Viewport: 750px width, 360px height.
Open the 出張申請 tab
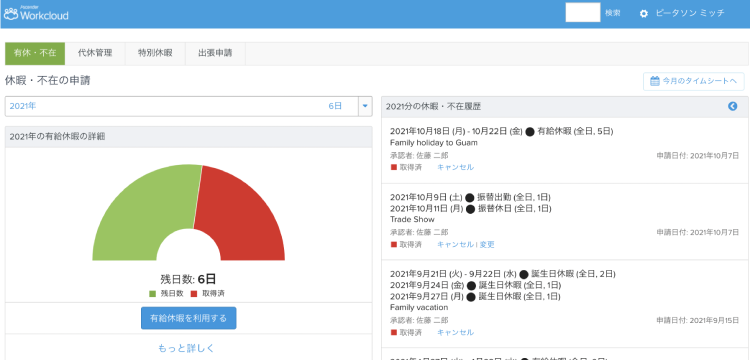[215, 53]
